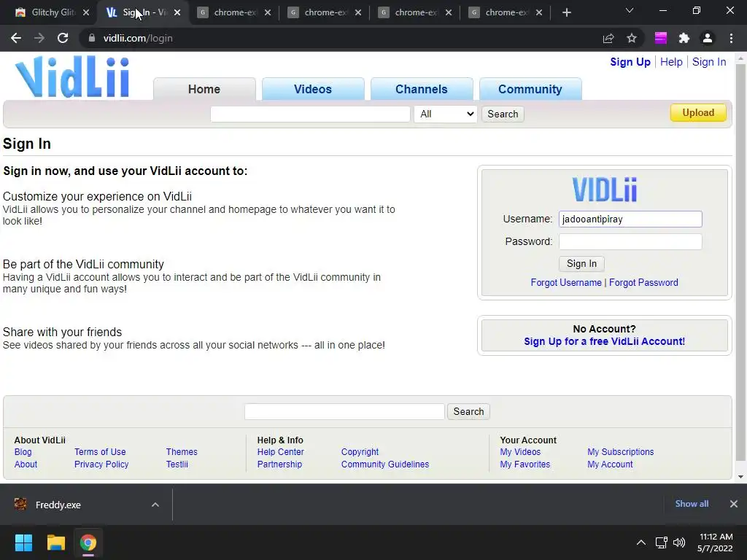Expand the Freddy.exe download options chevron
Viewport: 747px width, 560px height.
155,505
